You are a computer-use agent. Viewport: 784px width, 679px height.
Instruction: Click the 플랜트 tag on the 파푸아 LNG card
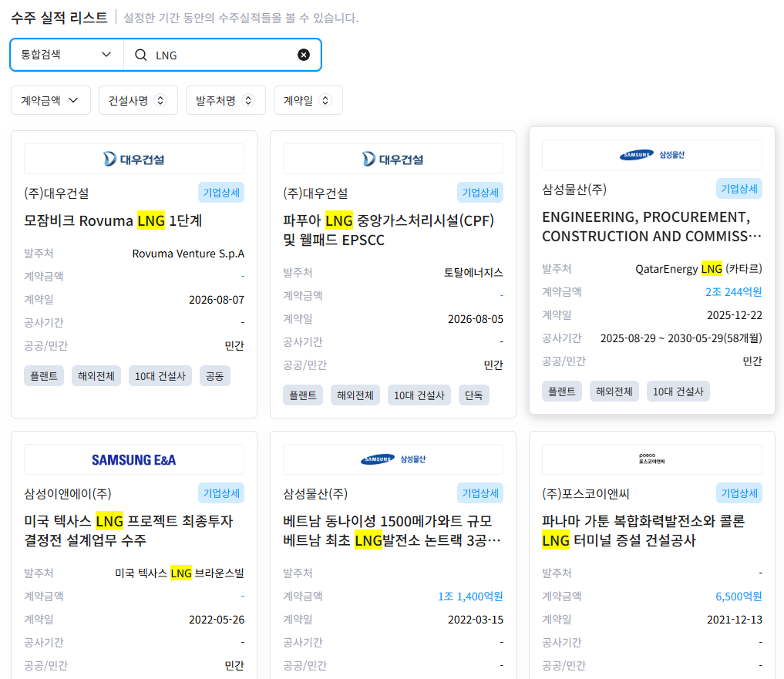(x=303, y=395)
